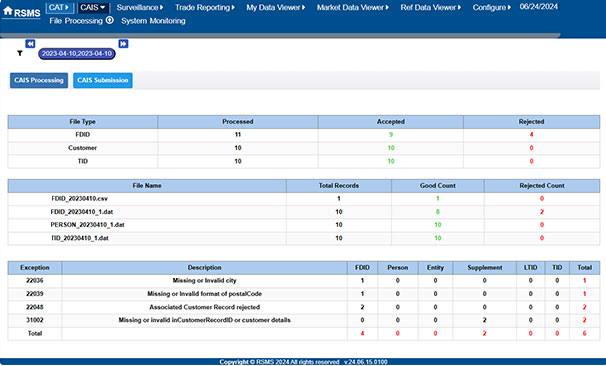The image size is (606, 366).
Task: Go to RSMS home icon
Action: coord(8,10)
